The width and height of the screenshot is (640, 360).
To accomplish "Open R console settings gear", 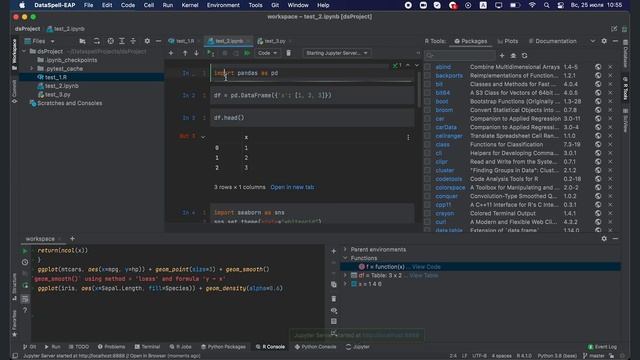I will 604,239.
